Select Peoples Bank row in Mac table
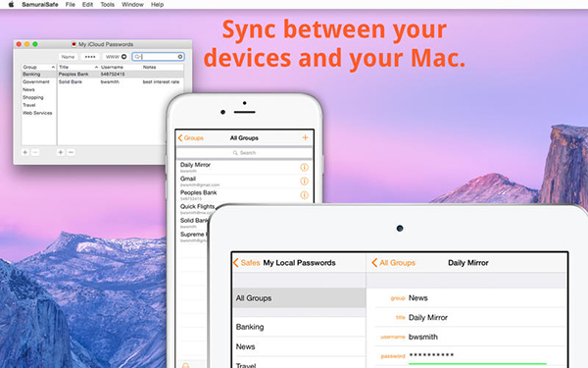This screenshot has width=588, height=368. point(121,75)
